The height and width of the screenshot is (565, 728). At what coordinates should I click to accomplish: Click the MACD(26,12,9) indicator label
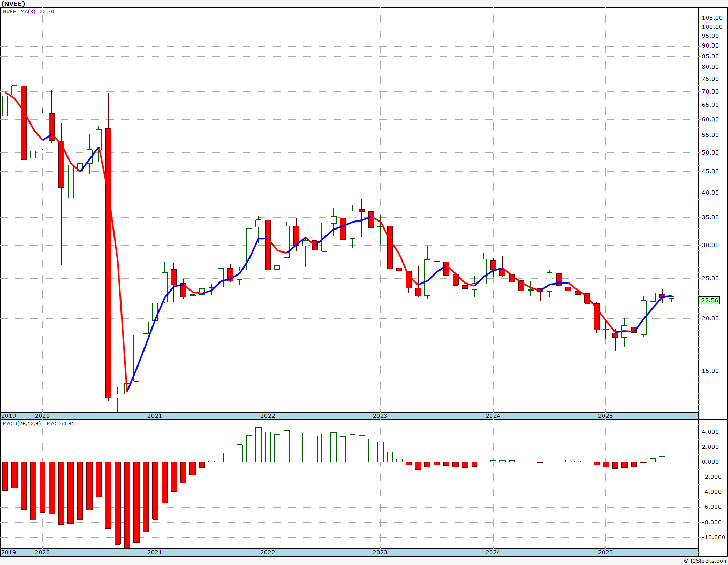point(20,424)
